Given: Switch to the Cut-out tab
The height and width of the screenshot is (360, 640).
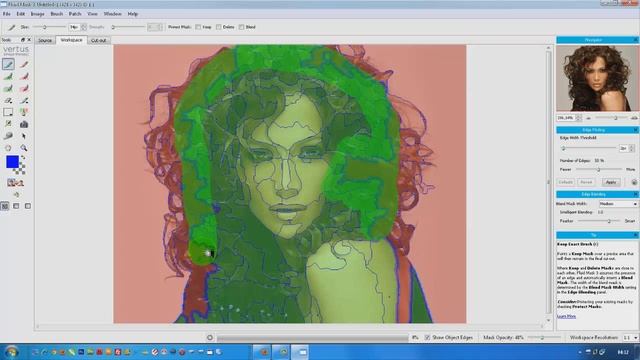Looking at the screenshot, I should (x=98, y=40).
